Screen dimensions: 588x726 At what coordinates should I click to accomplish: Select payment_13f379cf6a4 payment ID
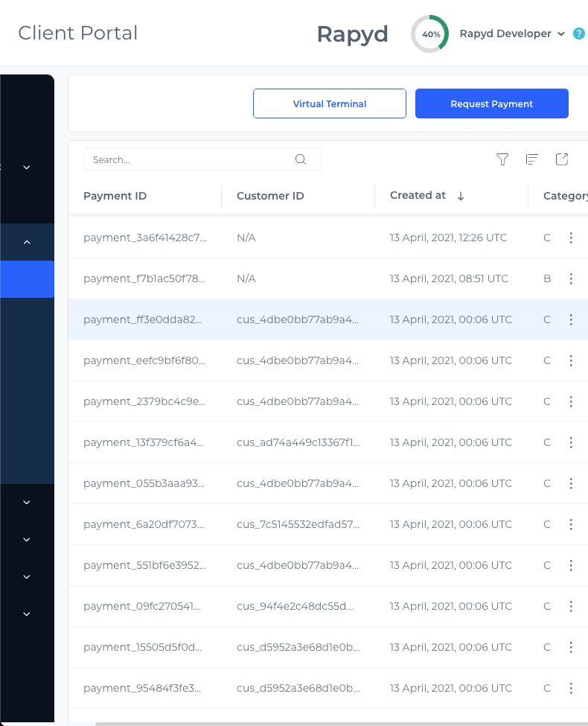[143, 442]
